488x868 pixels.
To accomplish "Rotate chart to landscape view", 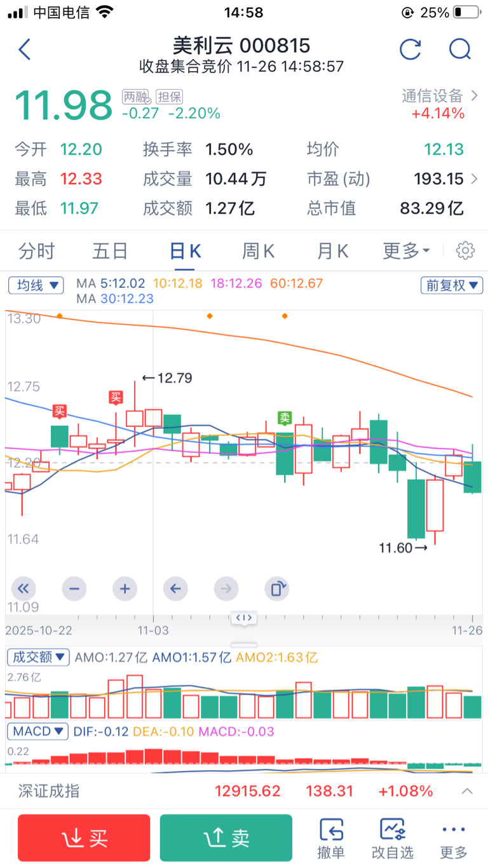I will click(277, 589).
